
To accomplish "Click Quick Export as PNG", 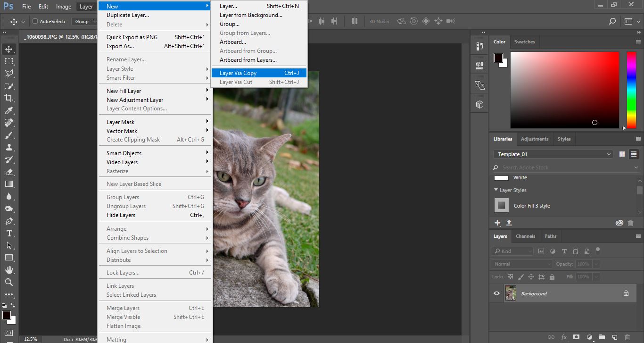I will tap(155, 37).
